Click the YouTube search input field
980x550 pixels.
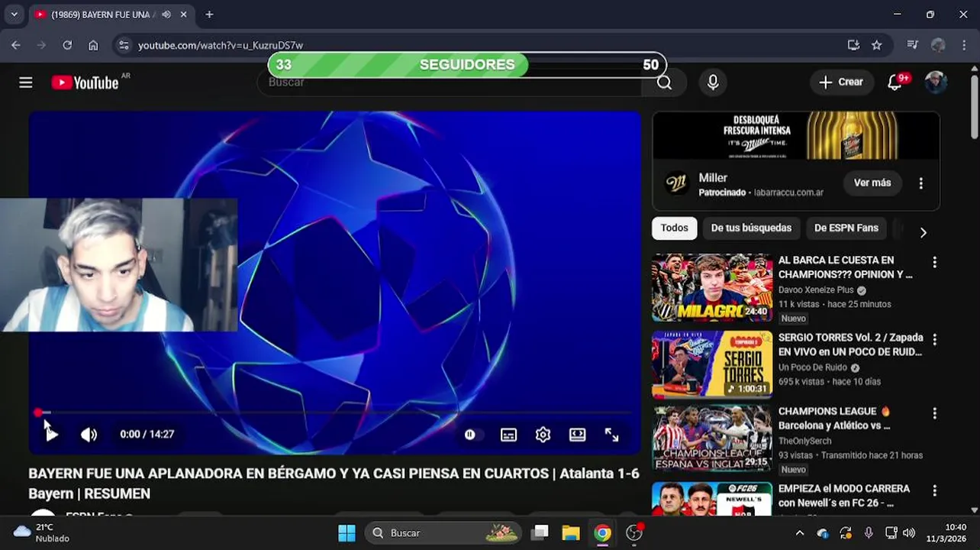pyautogui.click(x=450, y=82)
